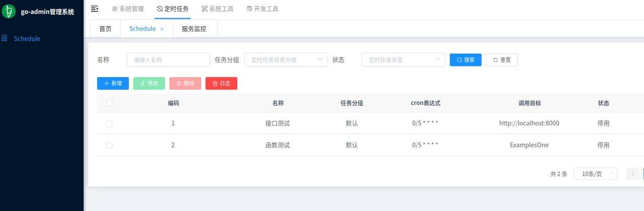Image resolution: width=644 pixels, height=211 pixels.
Task: Click the 接口测试 name cell
Action: [278, 123]
